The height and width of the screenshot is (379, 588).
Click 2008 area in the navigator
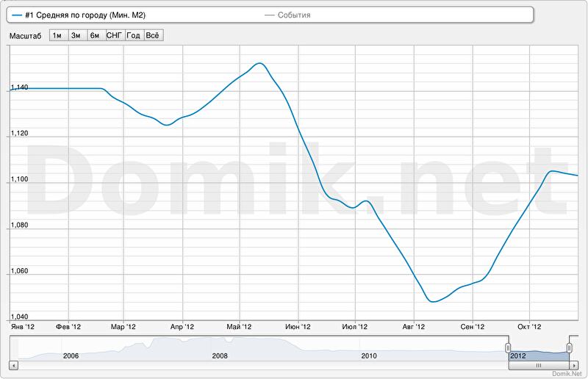click(x=220, y=349)
